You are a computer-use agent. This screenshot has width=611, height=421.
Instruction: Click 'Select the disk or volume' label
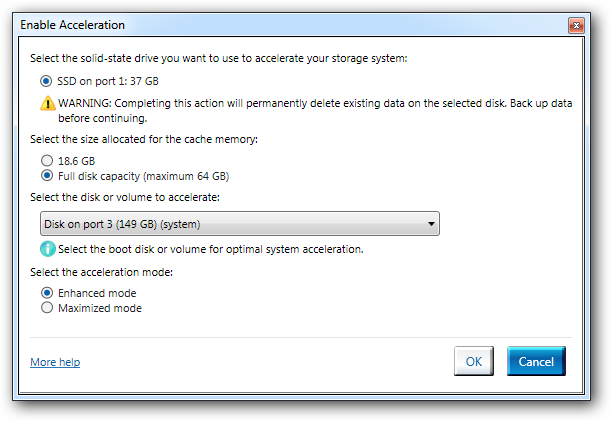(x=125, y=197)
